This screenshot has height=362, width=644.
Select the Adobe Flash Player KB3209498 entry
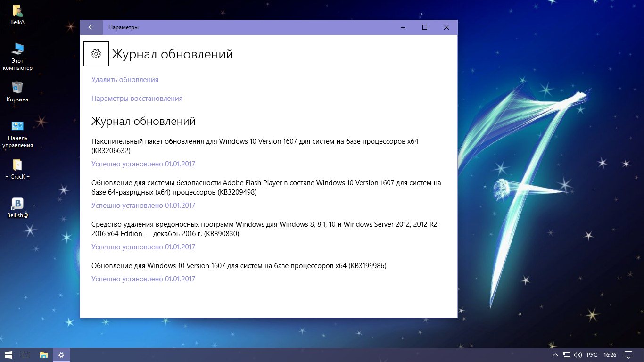click(266, 188)
